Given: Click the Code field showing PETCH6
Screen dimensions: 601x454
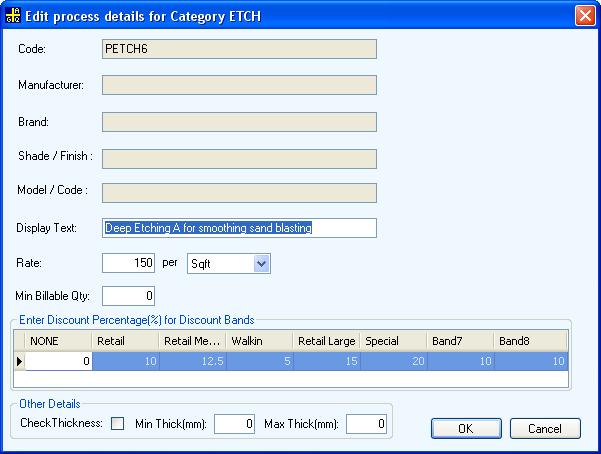Looking at the screenshot, I should tap(239, 49).
